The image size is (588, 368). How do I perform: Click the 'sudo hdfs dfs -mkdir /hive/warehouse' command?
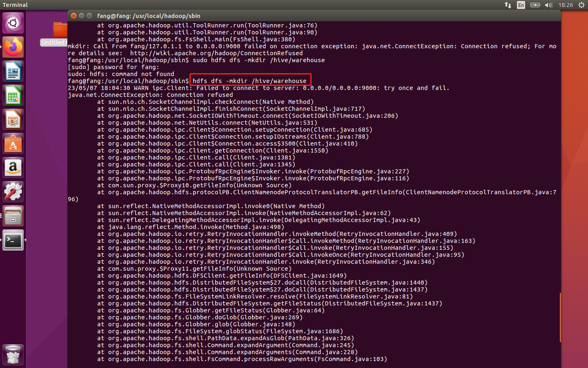pyautogui.click(x=259, y=60)
